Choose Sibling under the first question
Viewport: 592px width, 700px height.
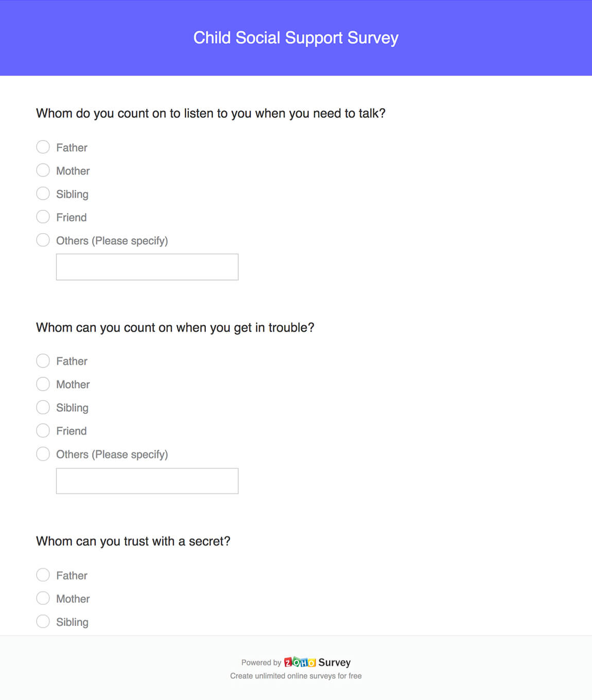43,194
